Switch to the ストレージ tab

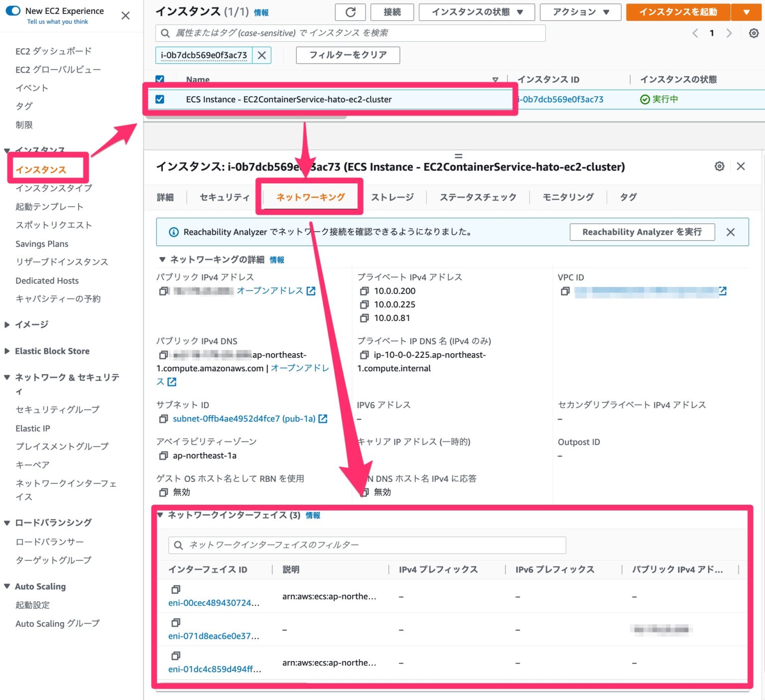(393, 197)
